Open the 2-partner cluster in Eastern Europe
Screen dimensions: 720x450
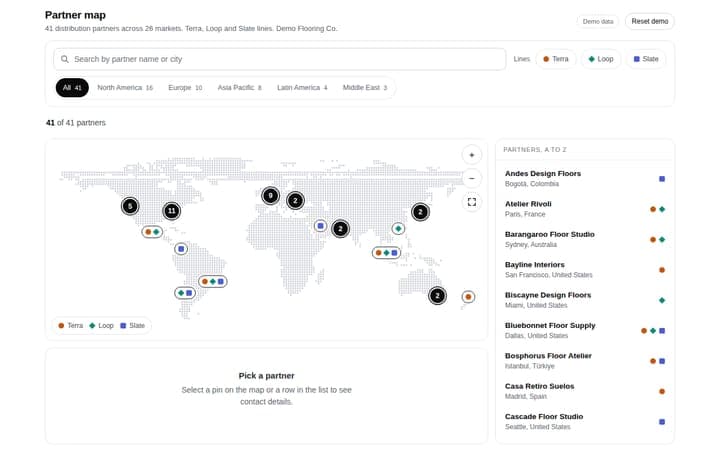(295, 201)
